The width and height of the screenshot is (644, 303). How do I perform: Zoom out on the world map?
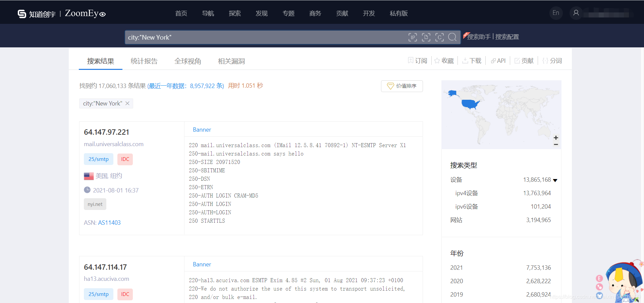click(556, 144)
